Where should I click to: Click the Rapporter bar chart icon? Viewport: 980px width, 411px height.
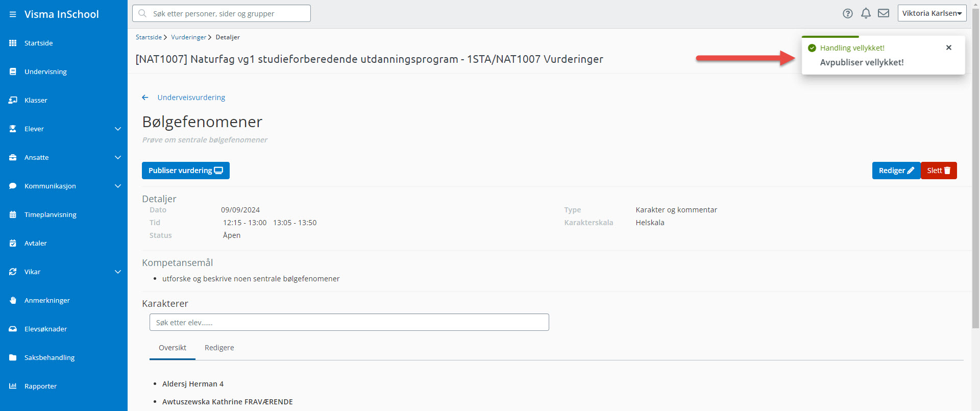tap(13, 386)
